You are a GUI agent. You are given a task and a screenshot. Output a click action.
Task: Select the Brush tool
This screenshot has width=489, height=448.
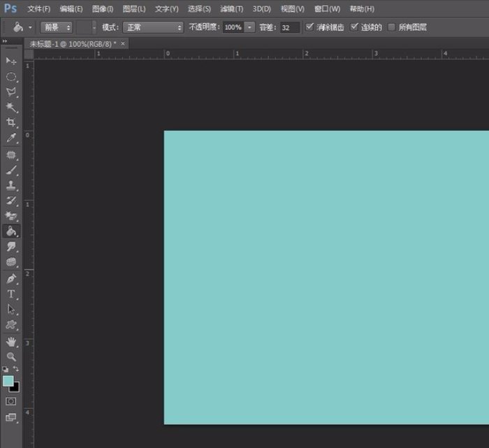click(x=11, y=170)
